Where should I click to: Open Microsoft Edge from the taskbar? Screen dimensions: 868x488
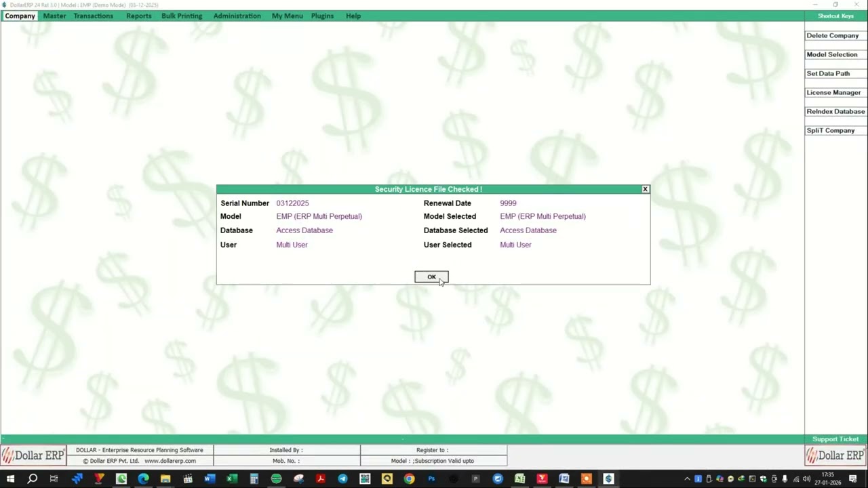[143, 479]
